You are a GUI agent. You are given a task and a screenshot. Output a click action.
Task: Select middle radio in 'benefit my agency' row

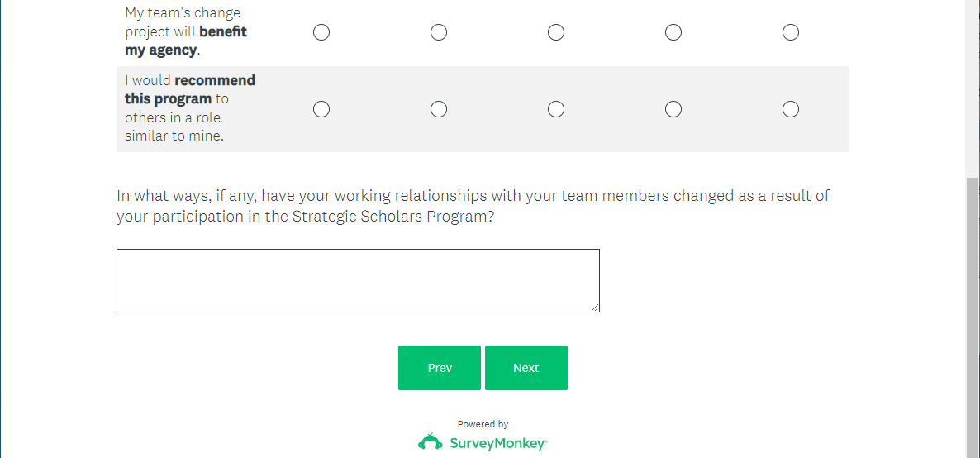(x=556, y=32)
